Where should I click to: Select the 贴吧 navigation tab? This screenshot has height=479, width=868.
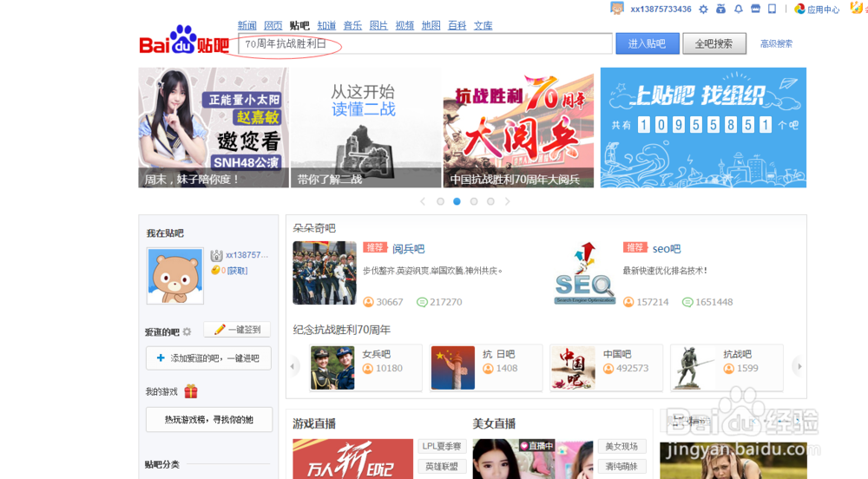[x=299, y=25]
